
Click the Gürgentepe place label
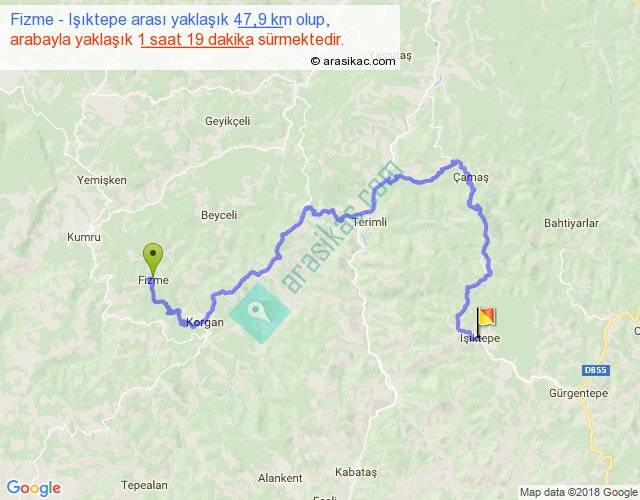tap(578, 393)
